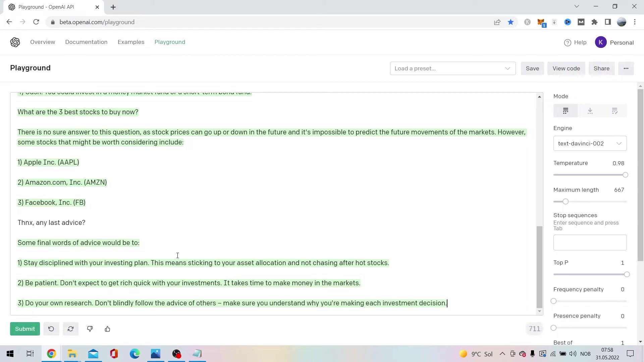Click the address bar URL

pyautogui.click(x=97, y=22)
